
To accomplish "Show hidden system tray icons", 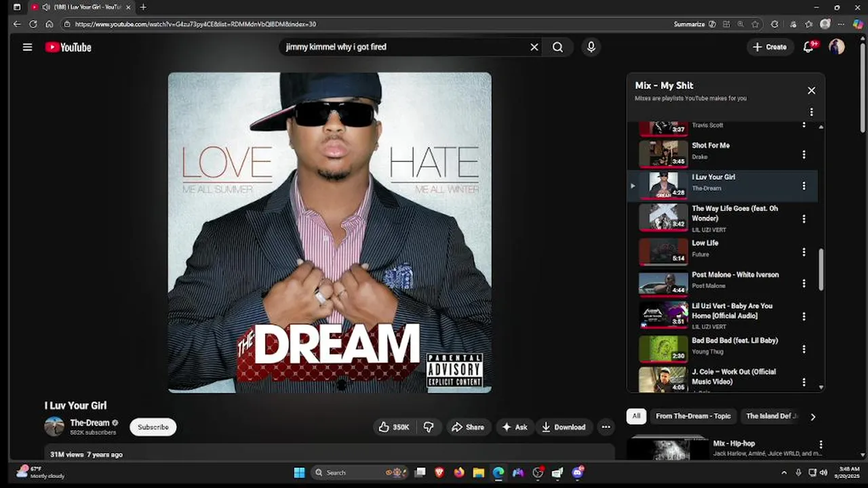I will 784,472.
